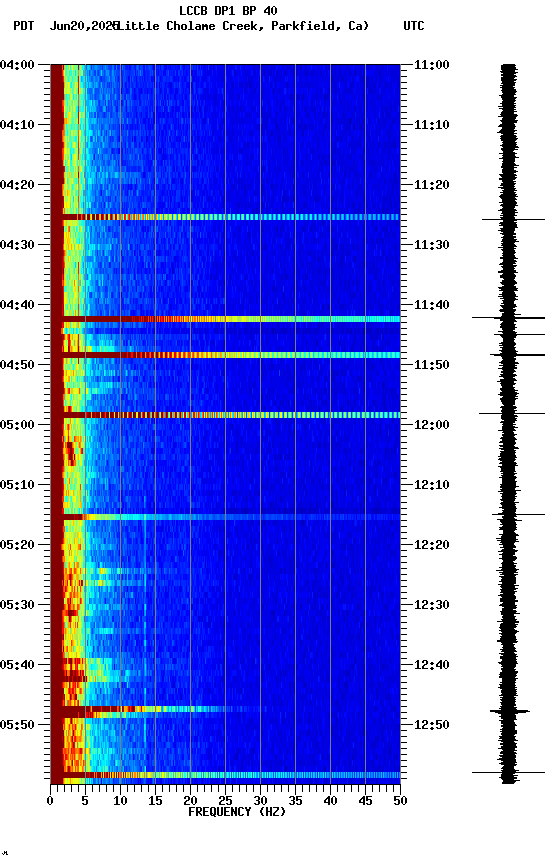552x864 pixels.
Task: Click the 05:20 PDT time label
Action: coord(17,545)
